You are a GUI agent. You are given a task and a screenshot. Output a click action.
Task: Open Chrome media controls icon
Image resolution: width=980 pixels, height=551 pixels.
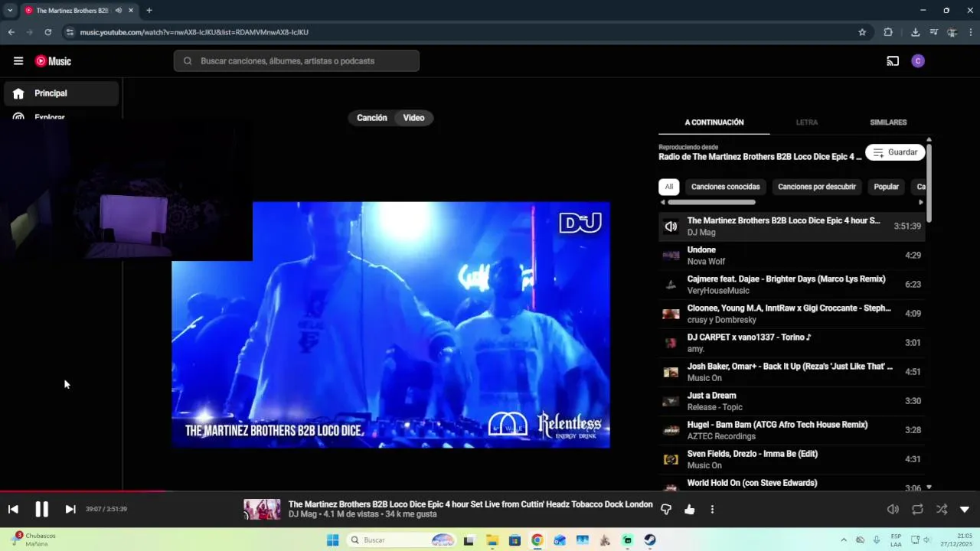[934, 32]
